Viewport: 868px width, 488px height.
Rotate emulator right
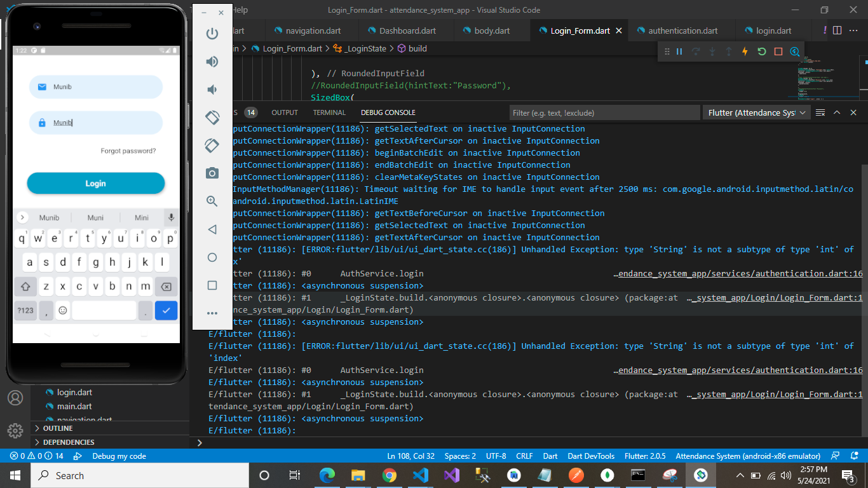[x=212, y=146]
